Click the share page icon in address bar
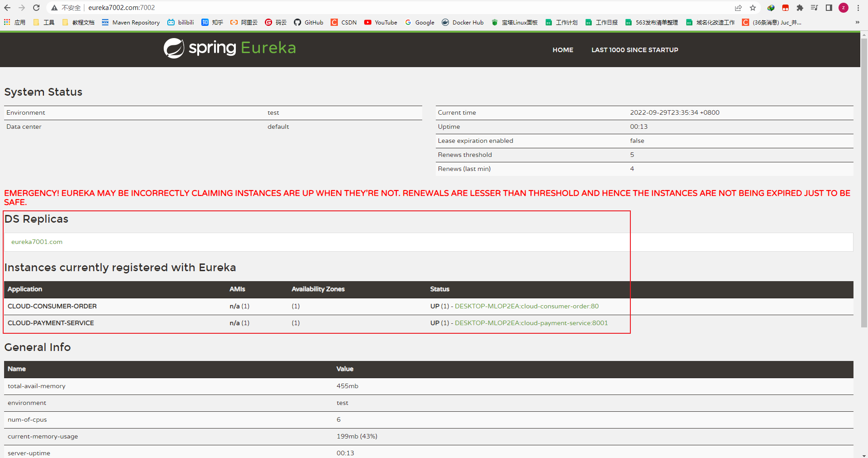The height and width of the screenshot is (458, 868). 738,8
